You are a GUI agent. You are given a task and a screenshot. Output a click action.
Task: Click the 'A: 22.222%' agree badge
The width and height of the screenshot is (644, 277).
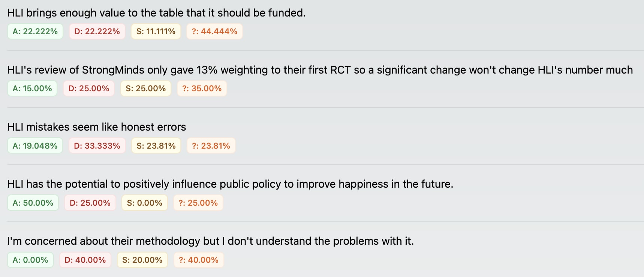tap(35, 32)
